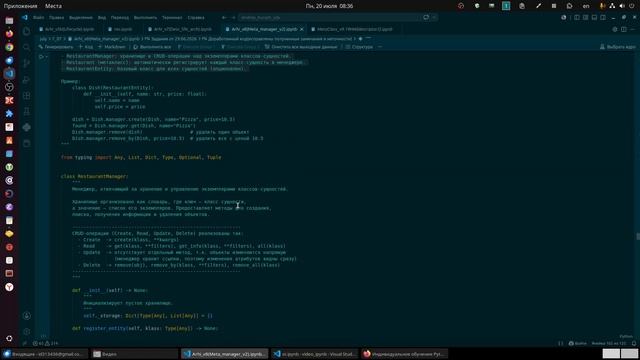Run the cell with the play icon
The image size is (640, 360).
41,57
